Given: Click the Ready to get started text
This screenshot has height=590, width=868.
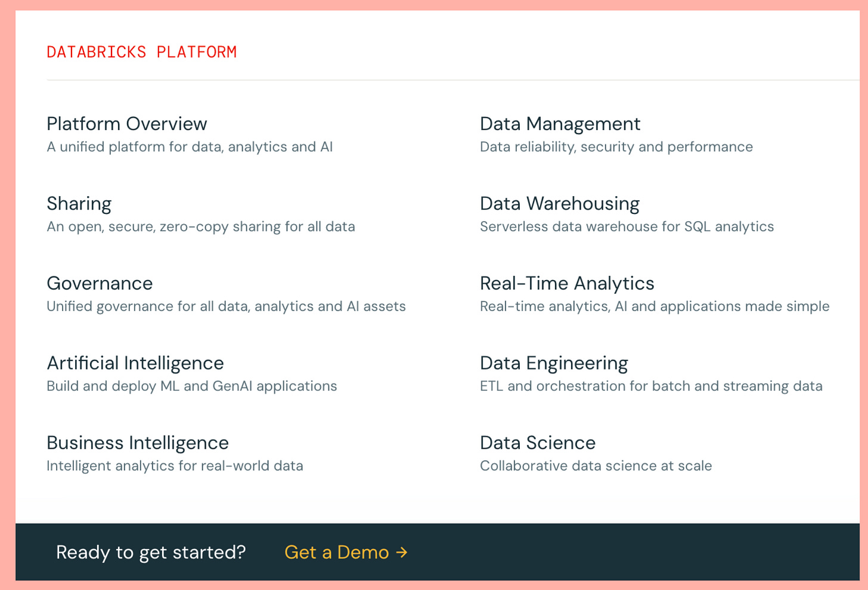Looking at the screenshot, I should [151, 552].
